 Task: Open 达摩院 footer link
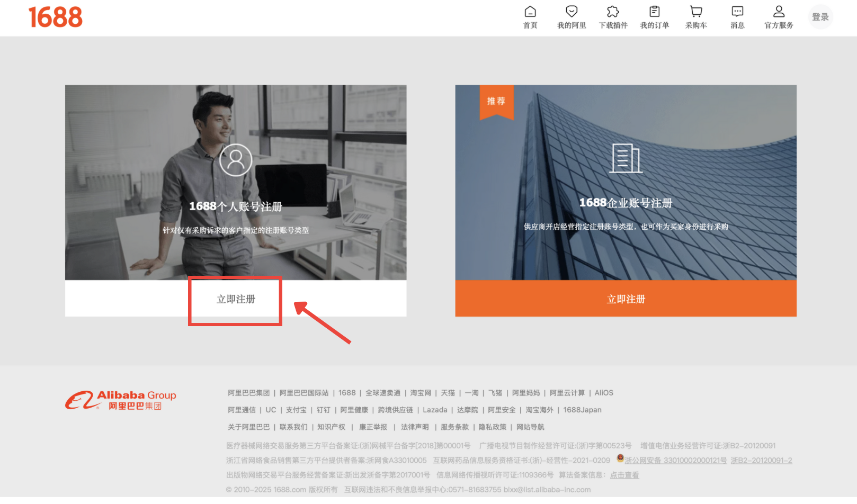coord(467,410)
